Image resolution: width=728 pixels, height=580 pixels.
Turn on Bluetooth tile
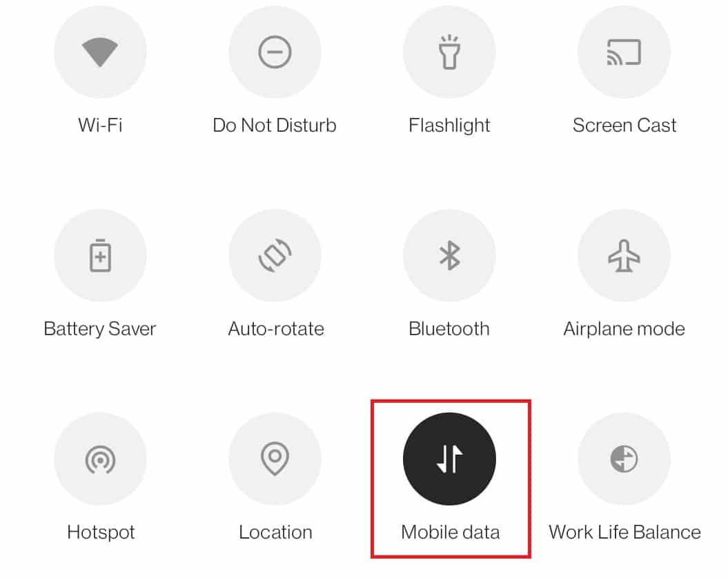(x=449, y=255)
